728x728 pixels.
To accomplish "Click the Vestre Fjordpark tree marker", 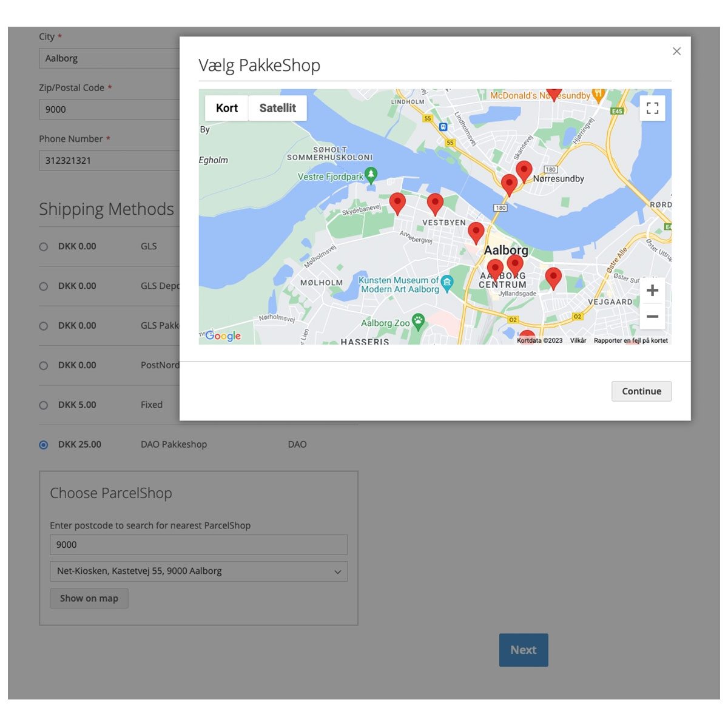I will point(371,175).
